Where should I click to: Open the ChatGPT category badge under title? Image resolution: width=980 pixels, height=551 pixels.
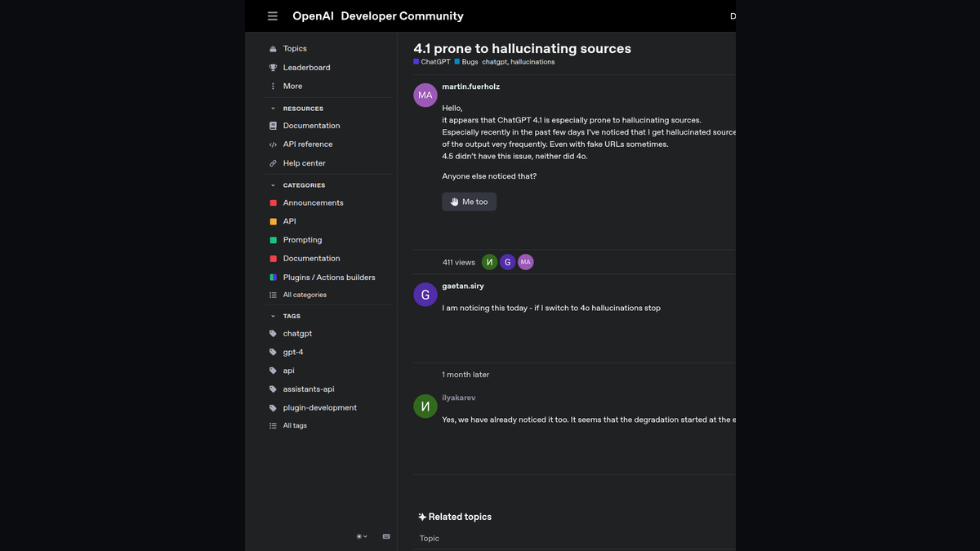point(432,62)
